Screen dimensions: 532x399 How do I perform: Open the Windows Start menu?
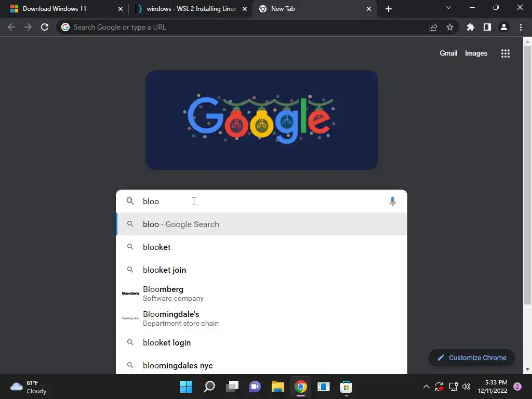[187, 387]
